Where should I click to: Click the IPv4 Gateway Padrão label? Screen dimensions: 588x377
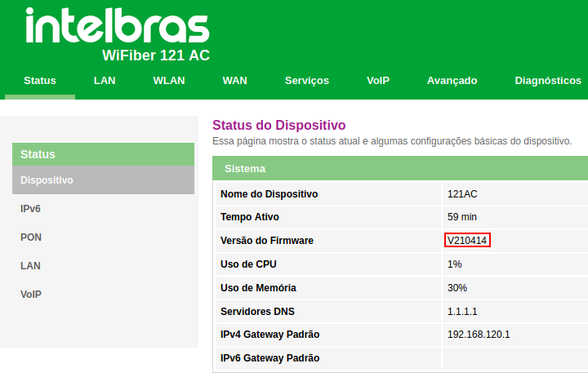270,335
